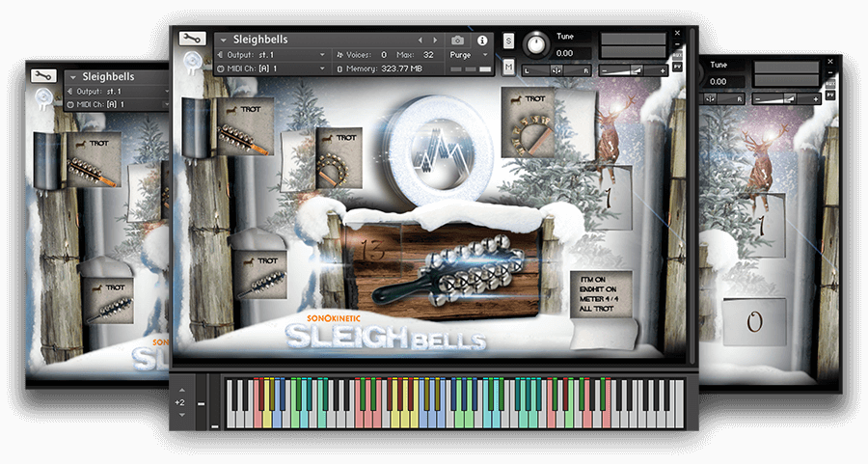Select the lower-left black-handle bells TROT card
The image size is (868, 464).
pyautogui.click(x=263, y=276)
